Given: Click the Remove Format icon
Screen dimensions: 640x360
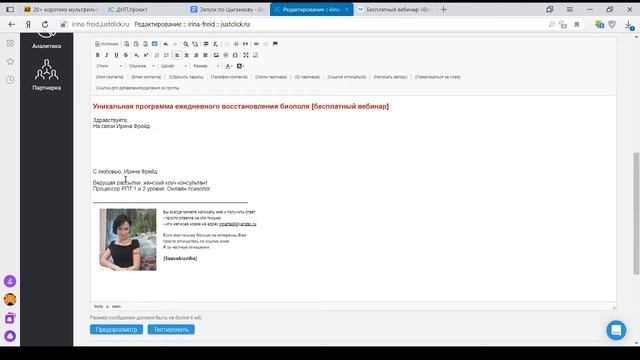Looking at the screenshot, I should (216, 44).
